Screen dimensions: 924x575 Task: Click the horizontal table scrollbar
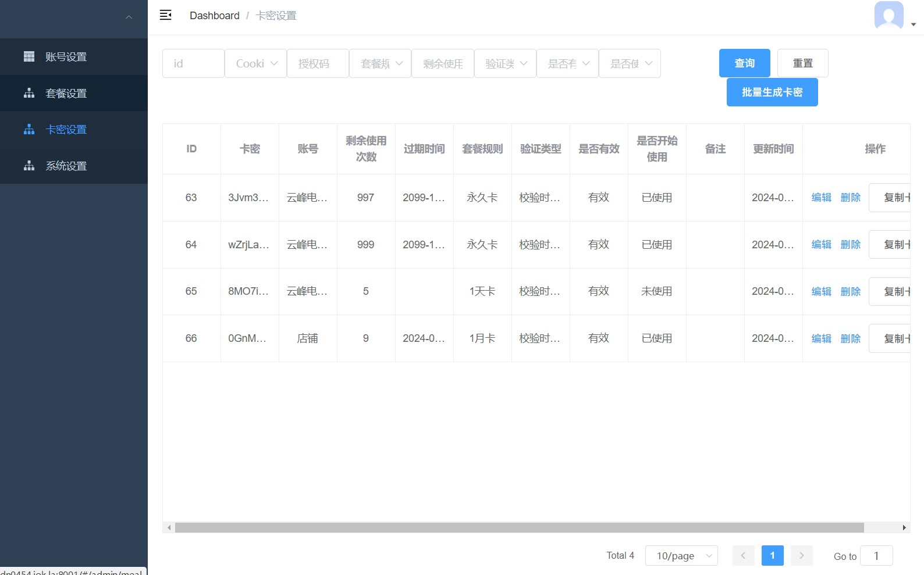(x=519, y=527)
